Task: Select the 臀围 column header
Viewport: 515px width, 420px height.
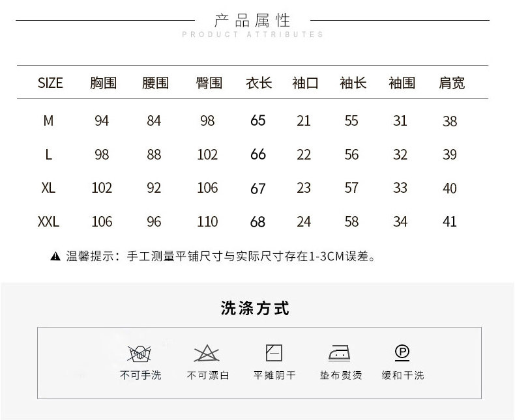Action: (x=209, y=83)
